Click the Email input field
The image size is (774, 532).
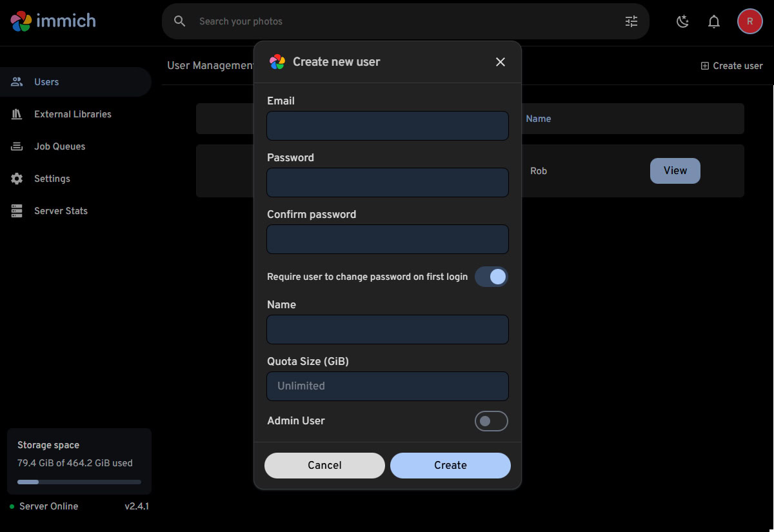click(x=387, y=126)
